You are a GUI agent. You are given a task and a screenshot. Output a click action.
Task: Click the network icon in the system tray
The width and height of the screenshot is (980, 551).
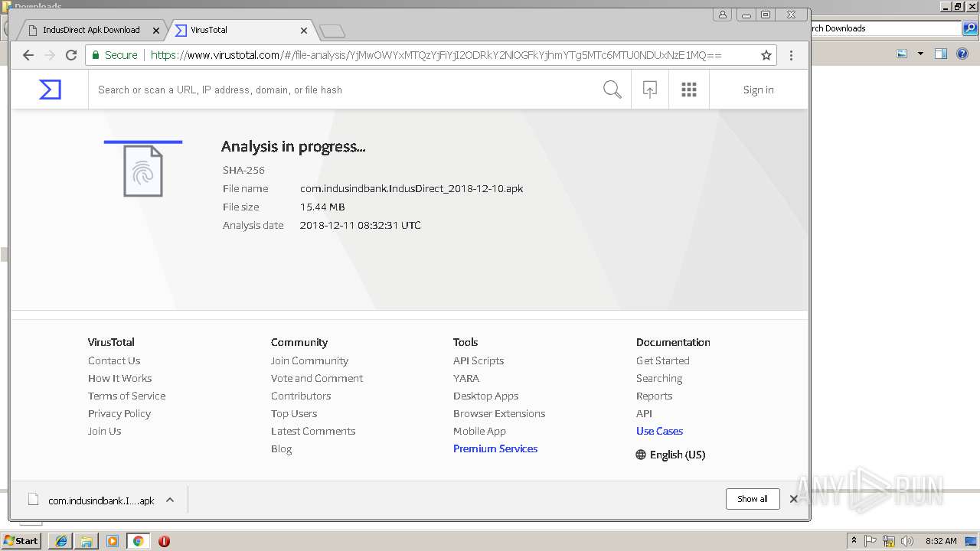889,541
